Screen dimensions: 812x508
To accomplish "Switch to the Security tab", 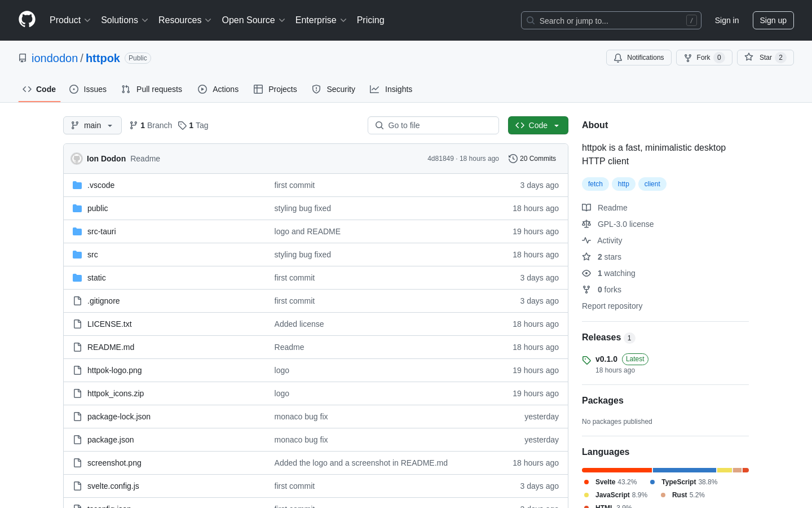I will pyautogui.click(x=334, y=89).
